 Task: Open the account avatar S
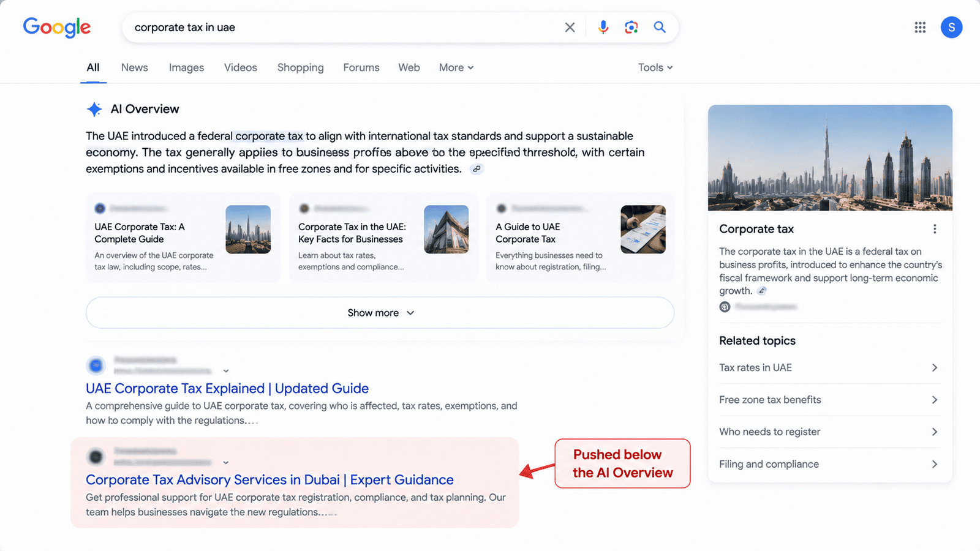951,27
